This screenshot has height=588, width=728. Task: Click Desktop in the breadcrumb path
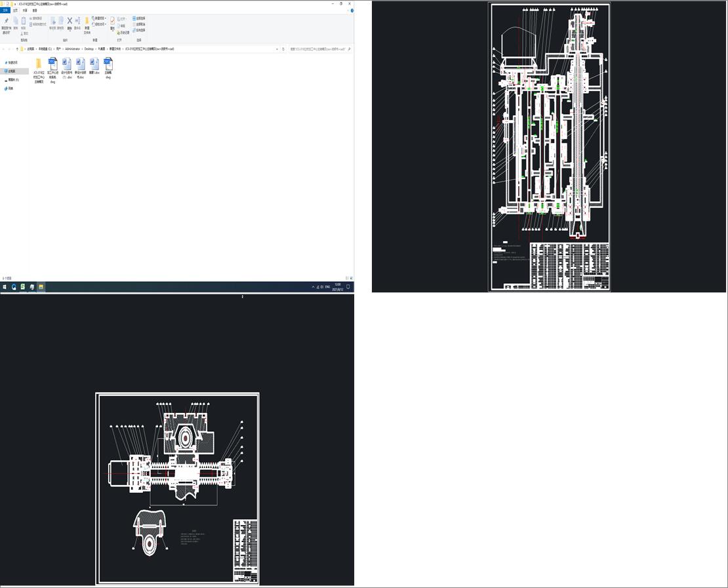pos(89,49)
